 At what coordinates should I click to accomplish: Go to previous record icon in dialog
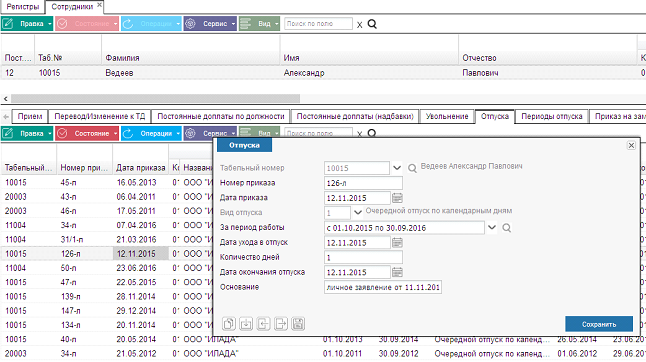click(263, 324)
